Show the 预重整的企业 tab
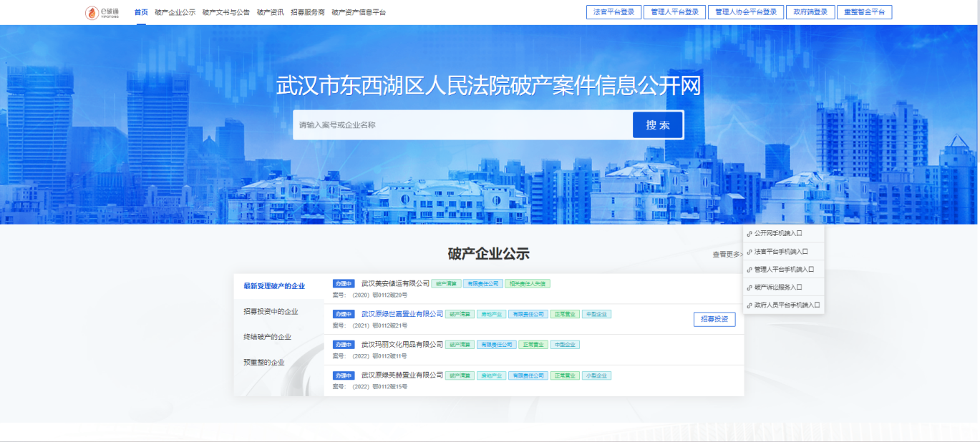Image resolution: width=980 pixels, height=442 pixels. tap(264, 363)
